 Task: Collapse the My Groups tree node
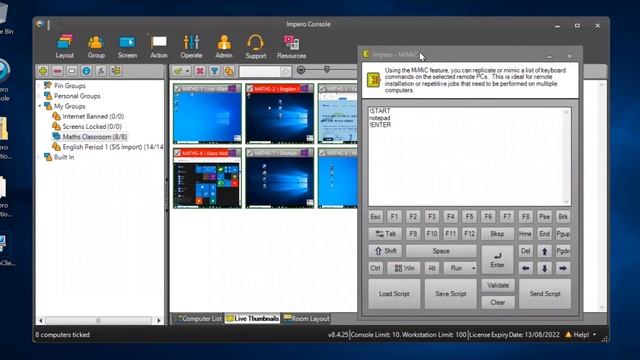40,106
